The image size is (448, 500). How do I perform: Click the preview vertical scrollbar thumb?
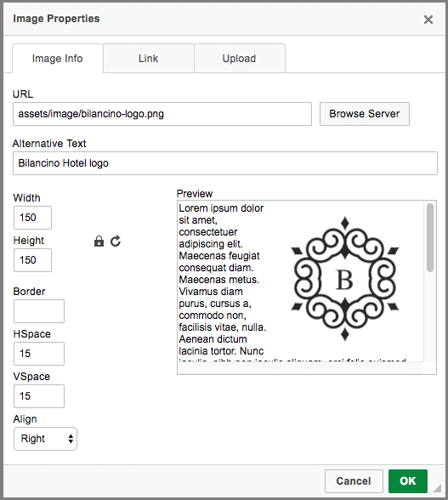point(430,237)
